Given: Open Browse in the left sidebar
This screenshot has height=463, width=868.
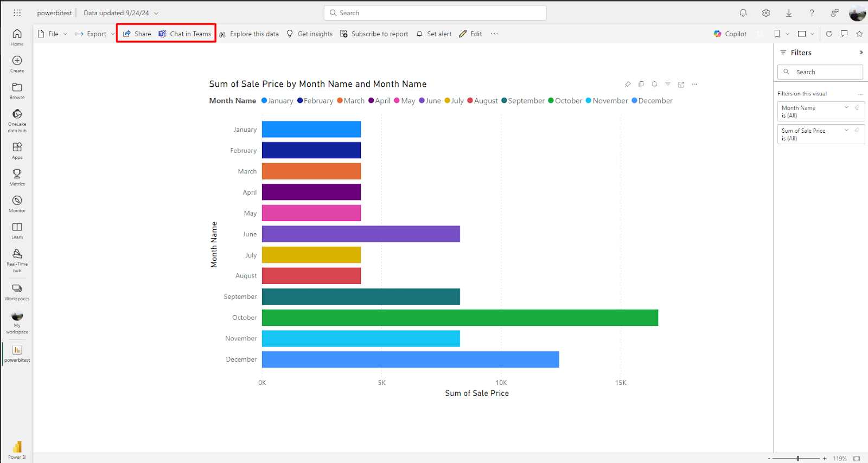Looking at the screenshot, I should pyautogui.click(x=17, y=91).
